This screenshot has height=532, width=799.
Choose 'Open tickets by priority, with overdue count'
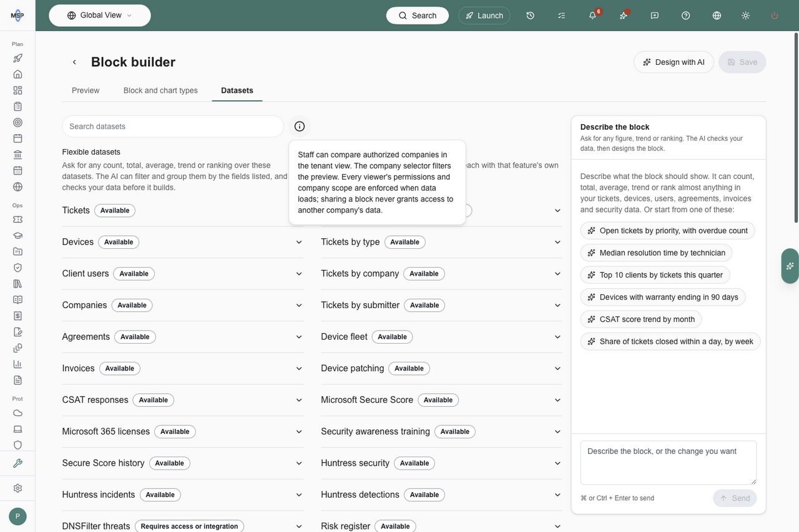click(x=667, y=231)
